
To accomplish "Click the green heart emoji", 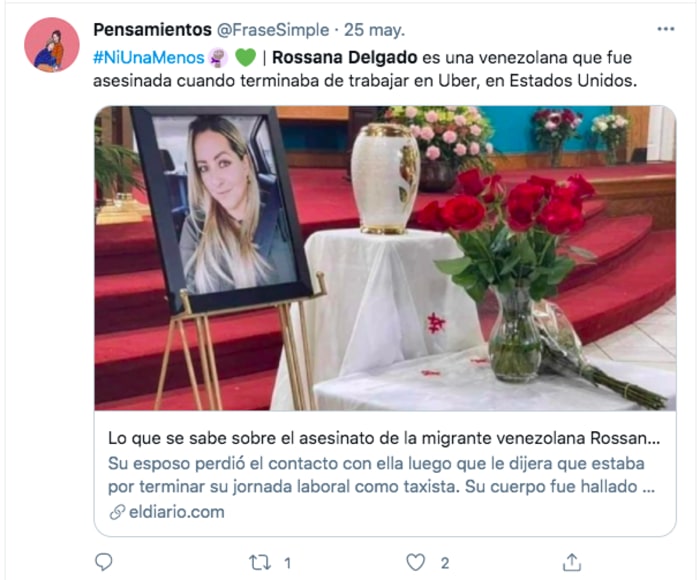I will (245, 58).
